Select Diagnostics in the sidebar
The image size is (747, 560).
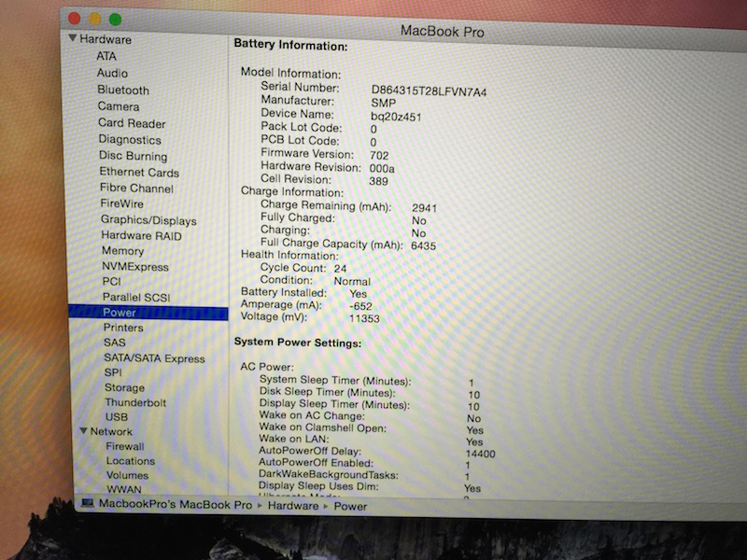(130, 139)
